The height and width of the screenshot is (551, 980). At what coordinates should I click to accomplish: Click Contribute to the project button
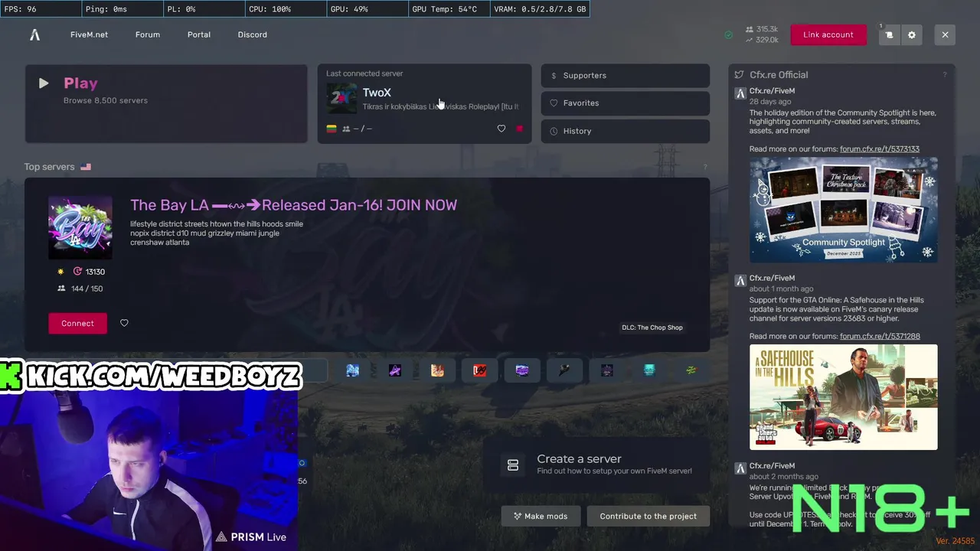[648, 516]
